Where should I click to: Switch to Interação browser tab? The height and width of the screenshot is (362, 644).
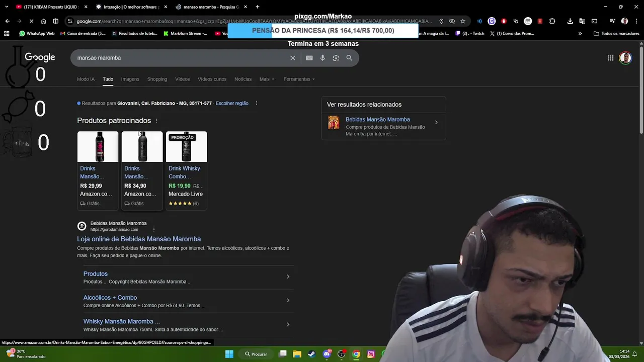pos(131,7)
